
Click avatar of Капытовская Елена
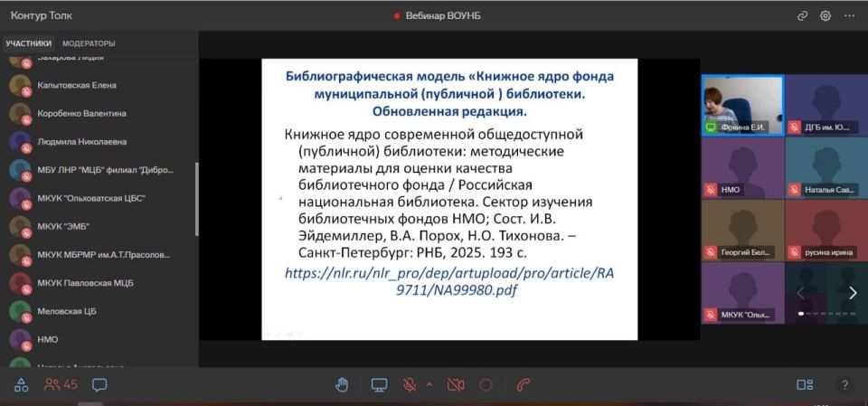(20, 85)
